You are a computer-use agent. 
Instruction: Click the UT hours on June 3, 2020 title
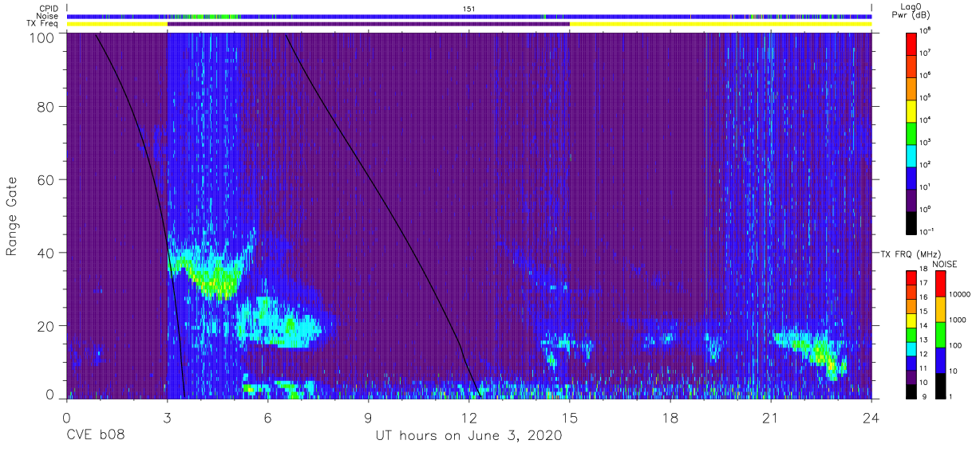pyautogui.click(x=469, y=436)
